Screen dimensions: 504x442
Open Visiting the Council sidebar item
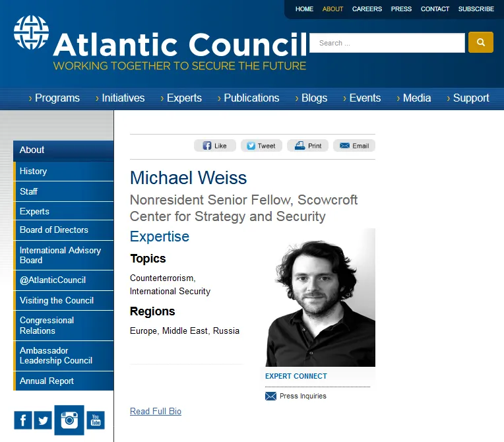click(x=63, y=301)
